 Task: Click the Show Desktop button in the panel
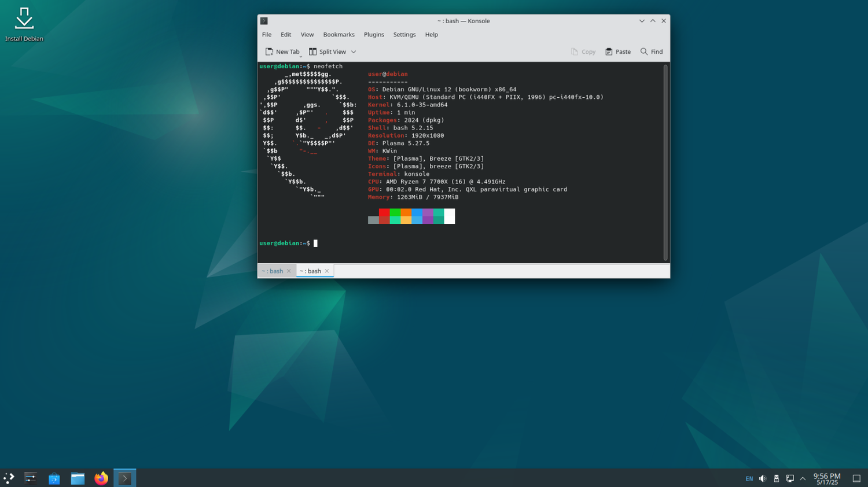click(x=856, y=478)
